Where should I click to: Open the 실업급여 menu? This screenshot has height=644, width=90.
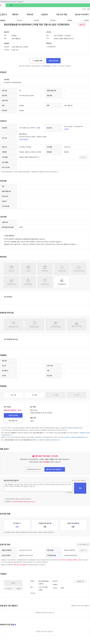pos(45,14)
